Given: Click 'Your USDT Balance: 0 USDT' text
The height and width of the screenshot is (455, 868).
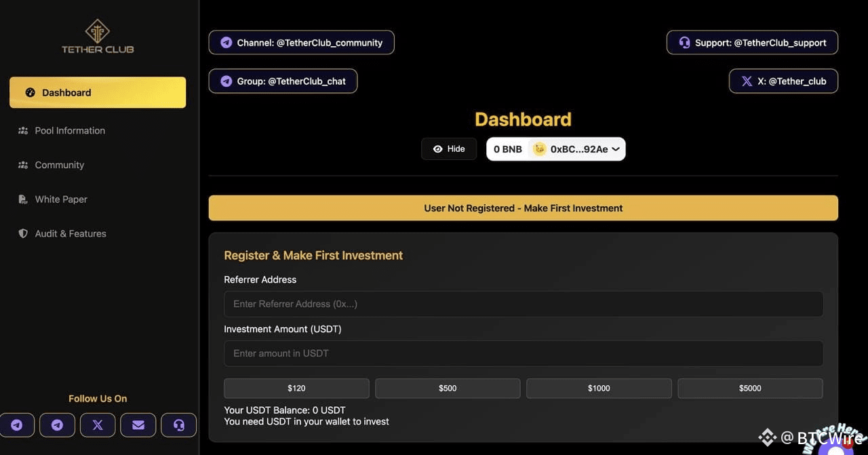Looking at the screenshot, I should [x=285, y=410].
